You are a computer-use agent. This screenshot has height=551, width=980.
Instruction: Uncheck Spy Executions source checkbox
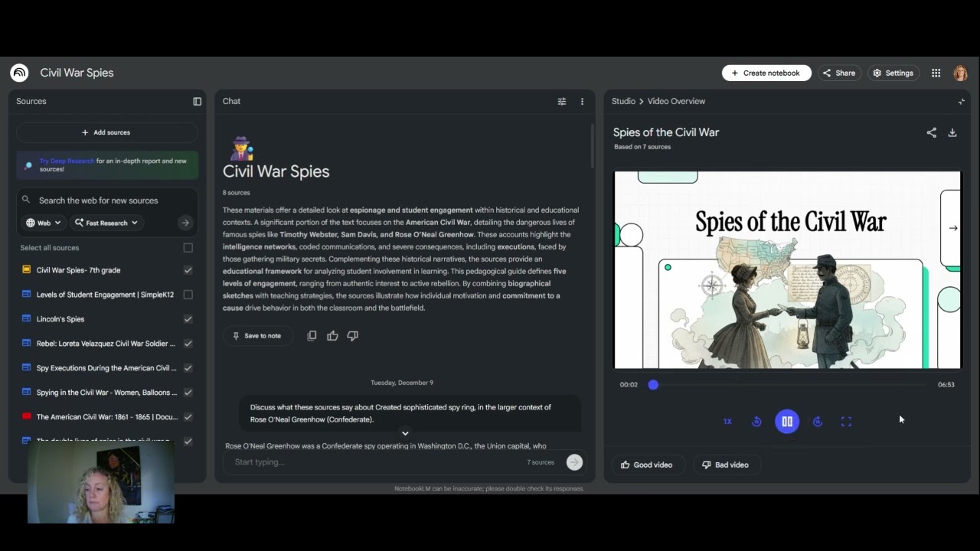click(188, 368)
